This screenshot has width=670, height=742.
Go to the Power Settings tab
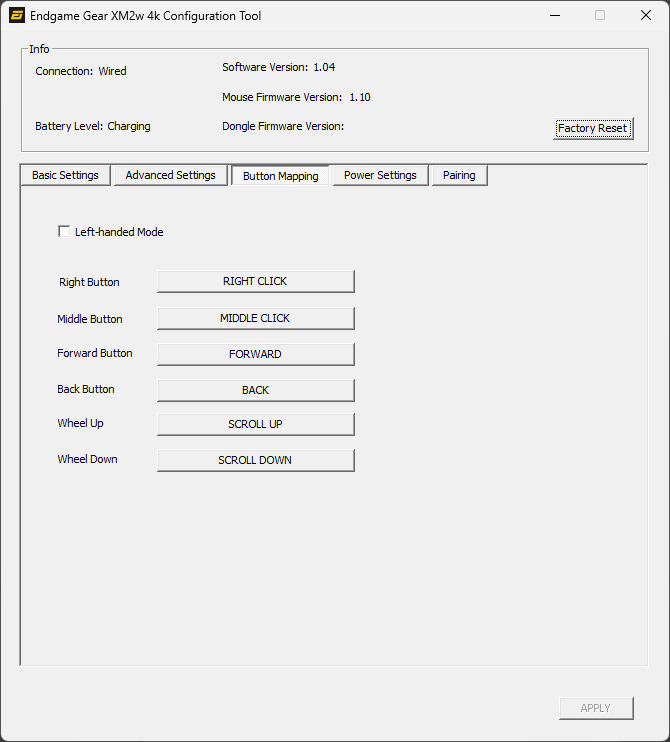coord(380,175)
